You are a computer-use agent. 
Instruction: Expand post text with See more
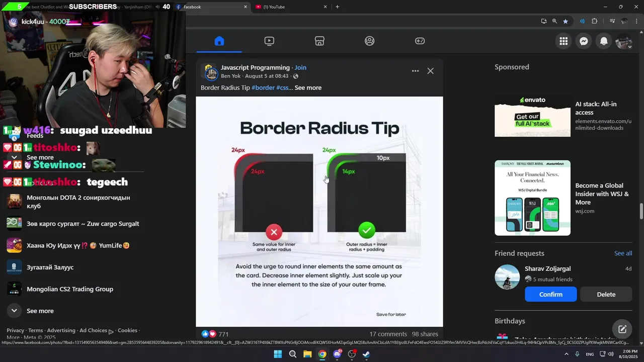[x=308, y=87]
